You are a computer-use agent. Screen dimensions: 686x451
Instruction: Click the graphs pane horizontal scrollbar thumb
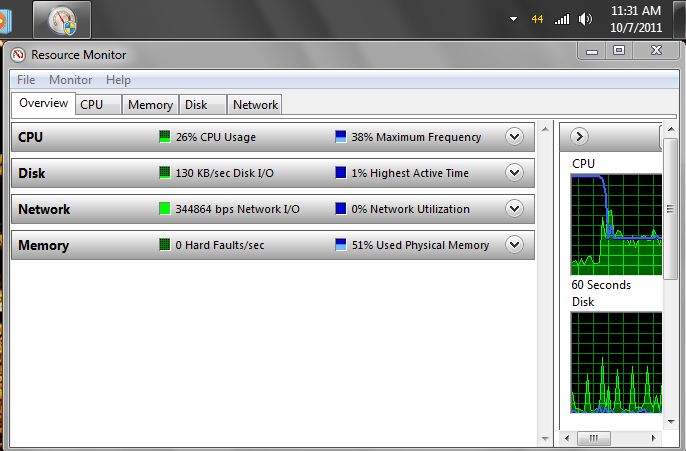coord(594,438)
